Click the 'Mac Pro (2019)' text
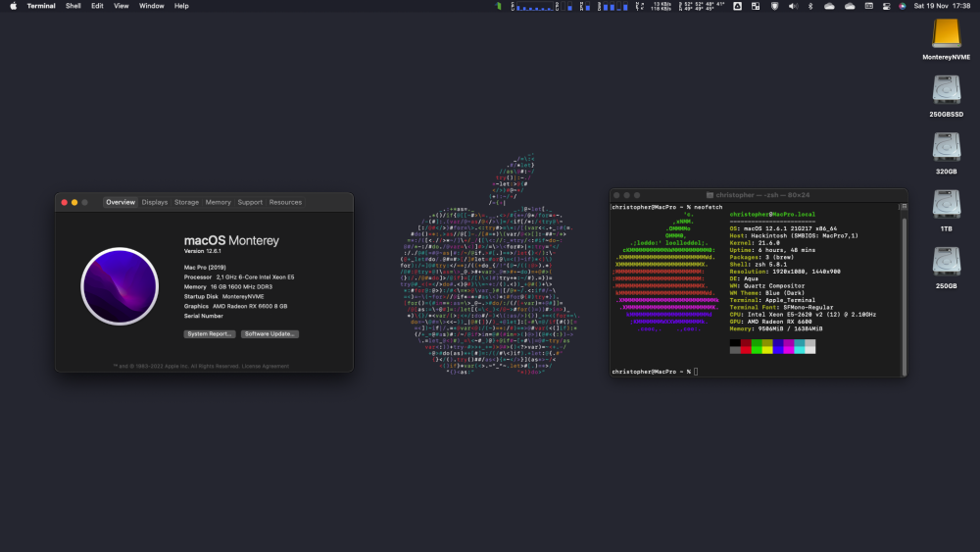The image size is (980, 552). pos(205,267)
